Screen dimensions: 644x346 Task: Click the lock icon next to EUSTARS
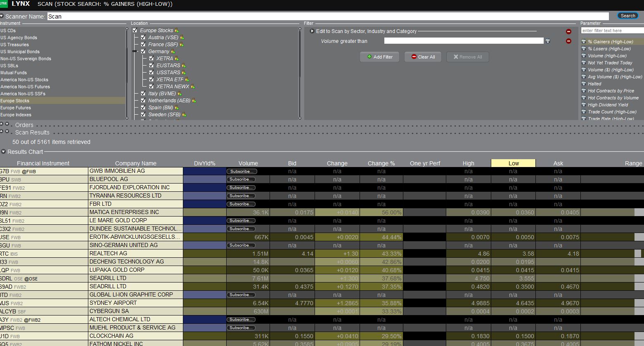pos(184,65)
